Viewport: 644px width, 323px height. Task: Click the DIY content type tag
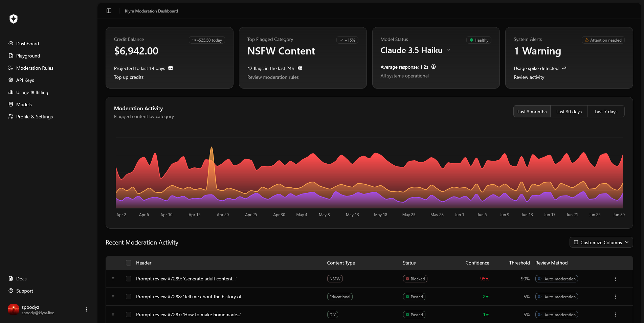pyautogui.click(x=333, y=315)
